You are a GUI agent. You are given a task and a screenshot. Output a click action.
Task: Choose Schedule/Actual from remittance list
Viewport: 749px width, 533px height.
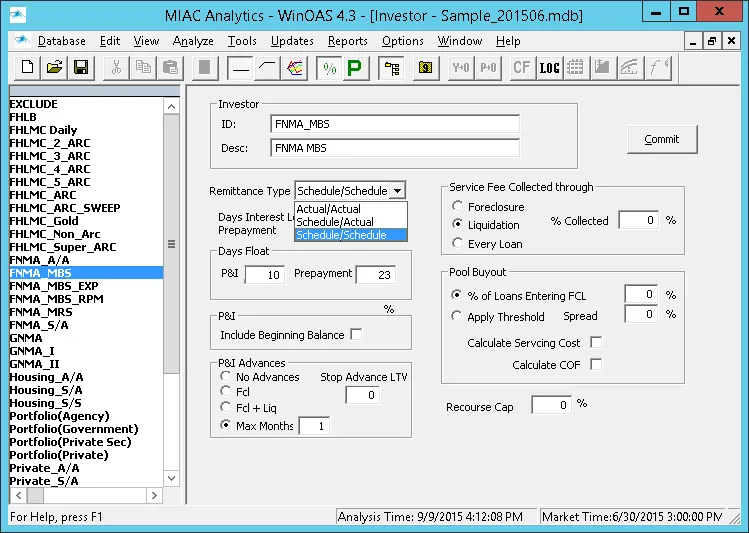pos(351,222)
